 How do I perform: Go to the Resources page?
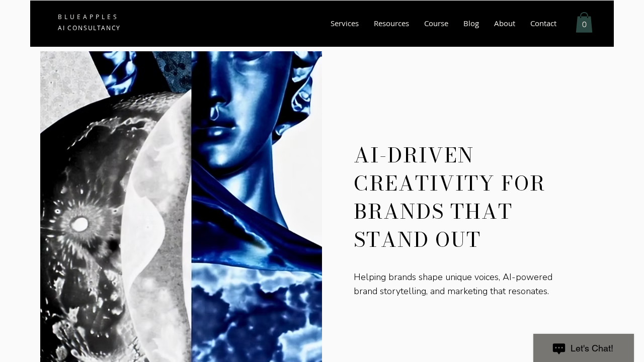[x=391, y=24]
